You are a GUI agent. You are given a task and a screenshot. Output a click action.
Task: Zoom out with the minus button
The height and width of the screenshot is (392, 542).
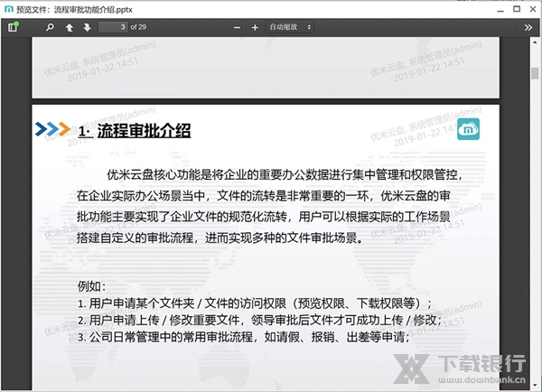point(237,27)
